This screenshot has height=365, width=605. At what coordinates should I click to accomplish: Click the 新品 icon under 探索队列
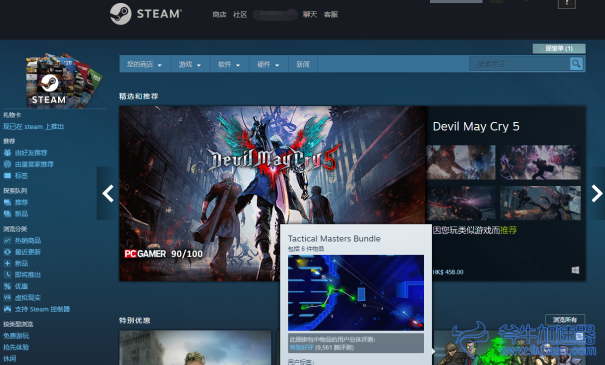(x=7, y=214)
